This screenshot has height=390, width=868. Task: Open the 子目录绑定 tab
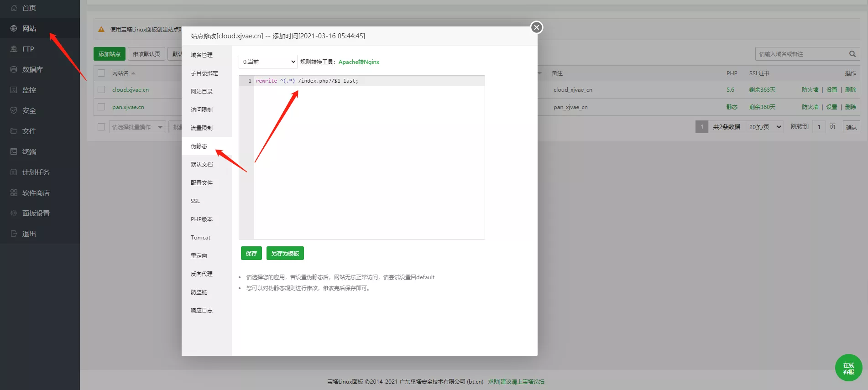[204, 73]
